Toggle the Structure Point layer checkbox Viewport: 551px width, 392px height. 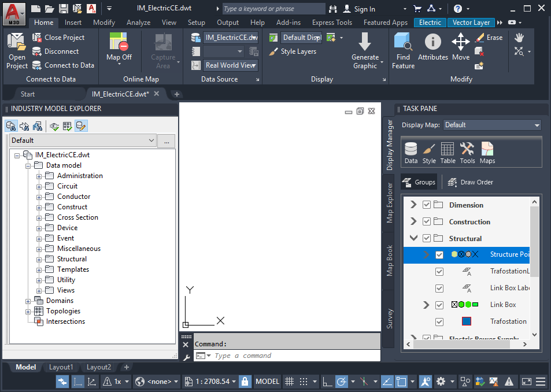tap(439, 254)
